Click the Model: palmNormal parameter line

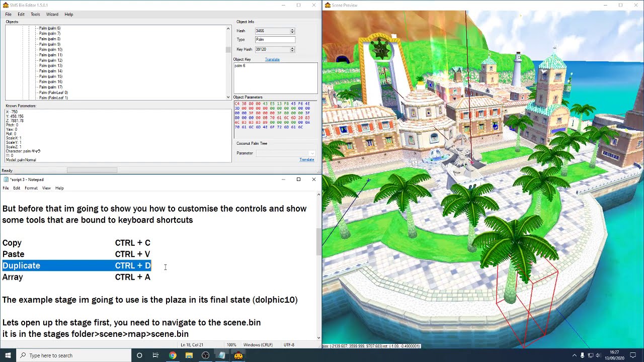click(x=21, y=160)
